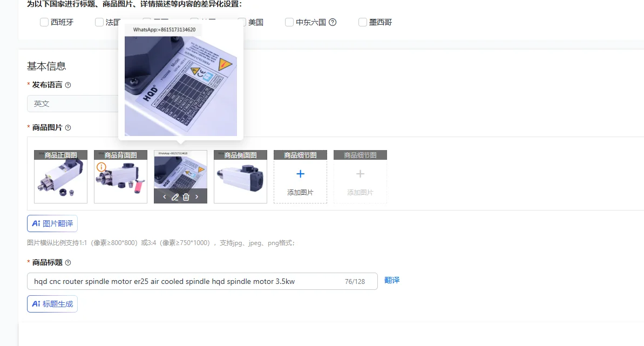Move the hovered image left with the arrow
Viewport: 644px width, 346px height.
(165, 197)
